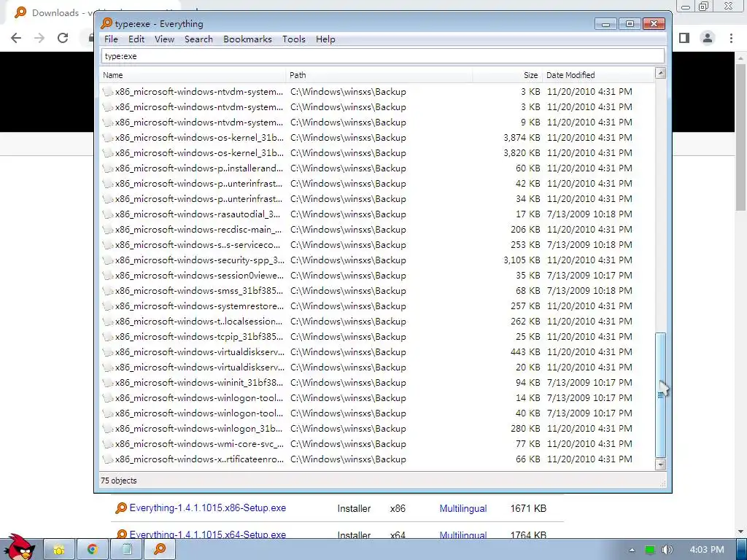Open the browser profile avatar icon

point(708,38)
